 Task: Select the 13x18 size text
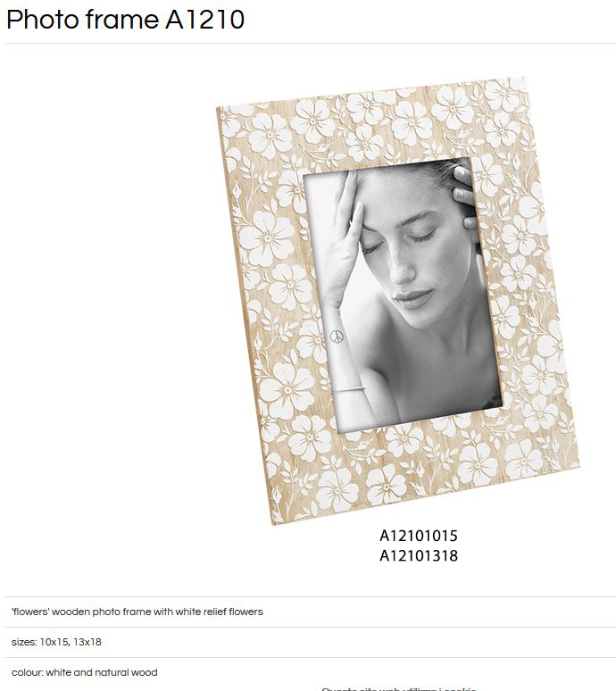click(87, 642)
